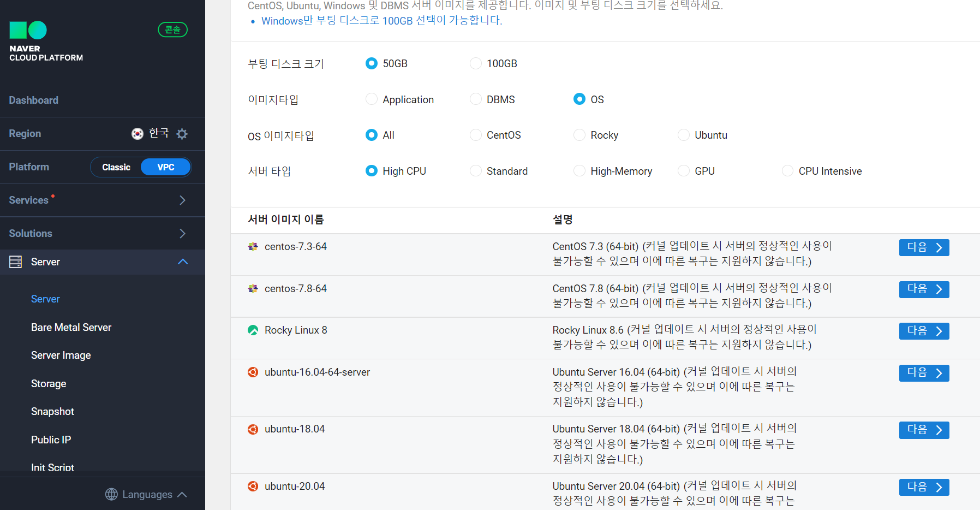Switch platform to Classic
This screenshot has height=510, width=980.
[x=116, y=167]
